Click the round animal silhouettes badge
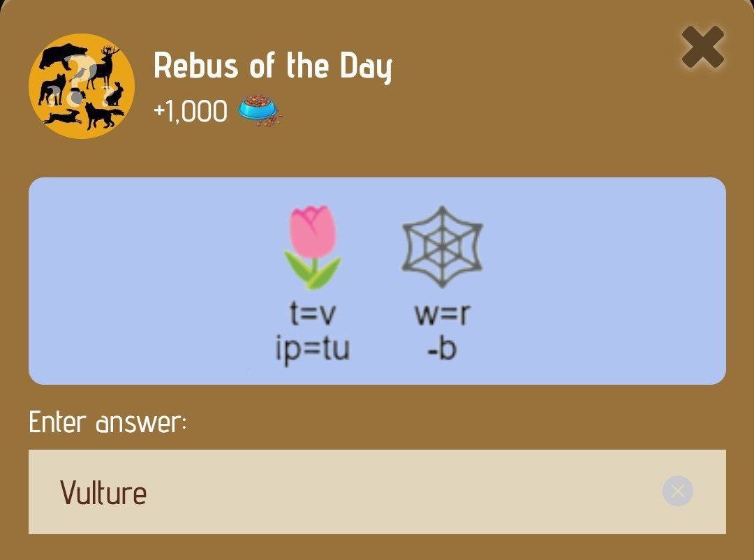Image resolution: width=754 pixels, height=560 pixels. [81, 86]
